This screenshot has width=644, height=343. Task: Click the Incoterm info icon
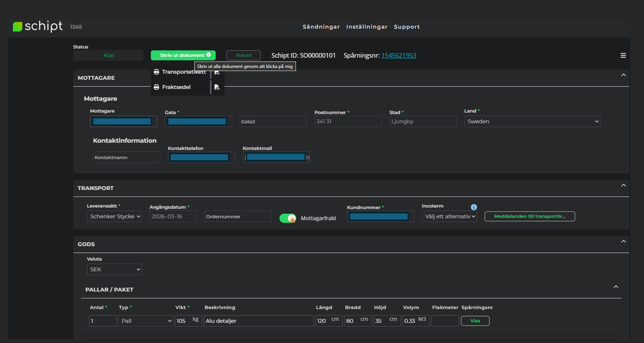(474, 207)
